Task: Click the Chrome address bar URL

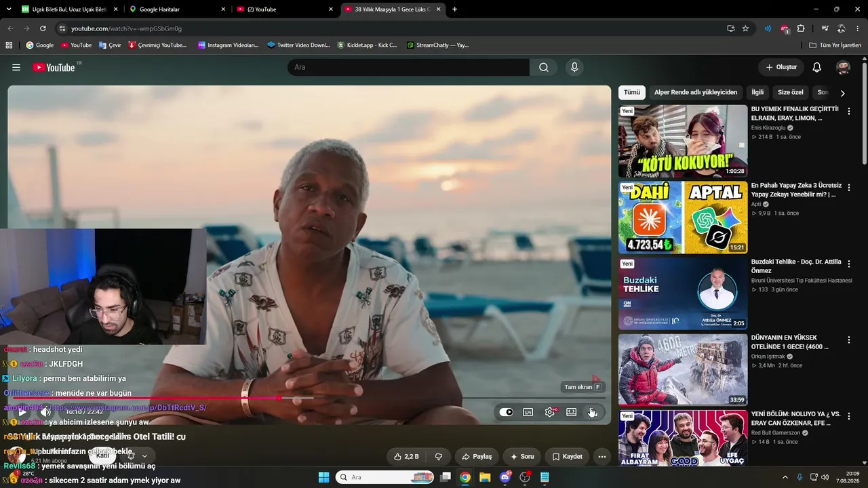Action: [126, 28]
